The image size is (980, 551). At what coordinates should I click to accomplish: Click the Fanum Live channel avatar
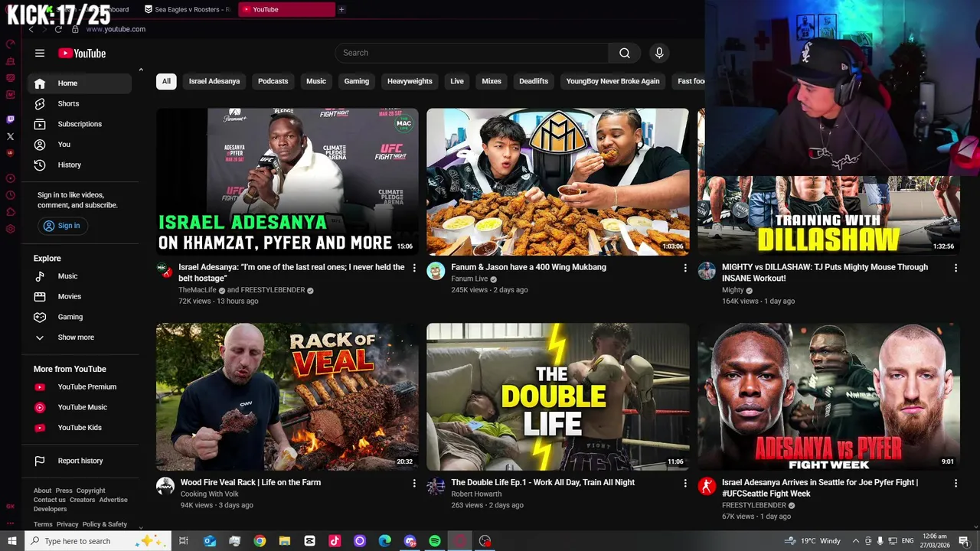click(x=436, y=271)
